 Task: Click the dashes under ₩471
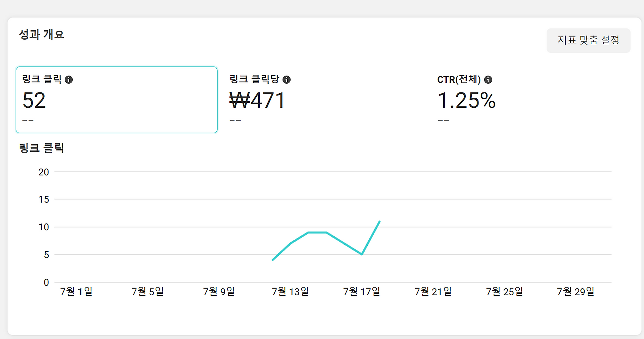235,120
